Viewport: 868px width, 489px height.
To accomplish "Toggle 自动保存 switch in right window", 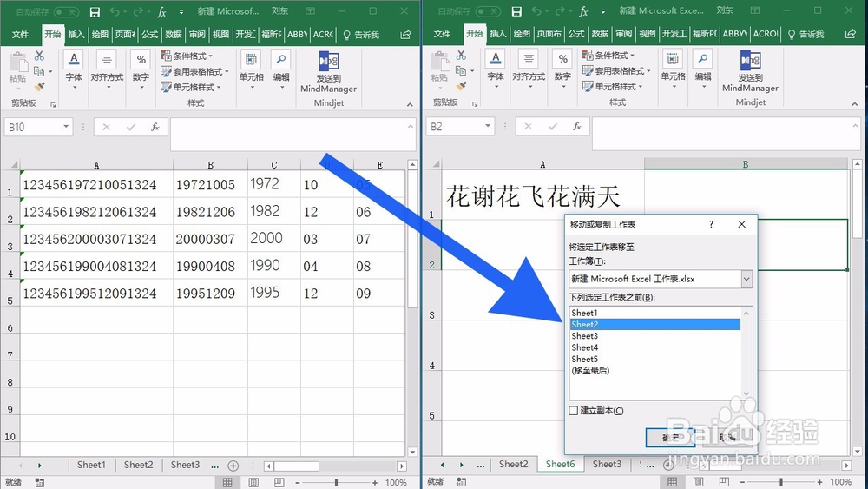I will 488,11.
